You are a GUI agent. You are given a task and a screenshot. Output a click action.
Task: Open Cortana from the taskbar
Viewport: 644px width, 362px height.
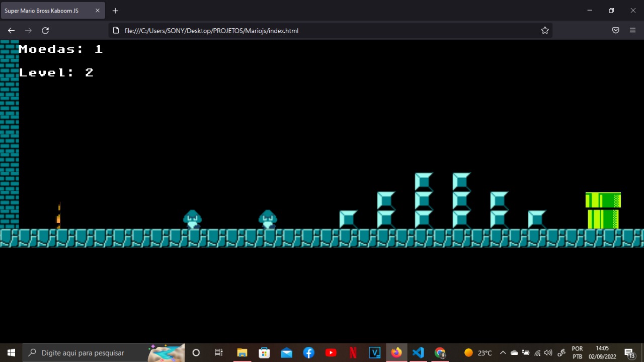pyautogui.click(x=196, y=353)
